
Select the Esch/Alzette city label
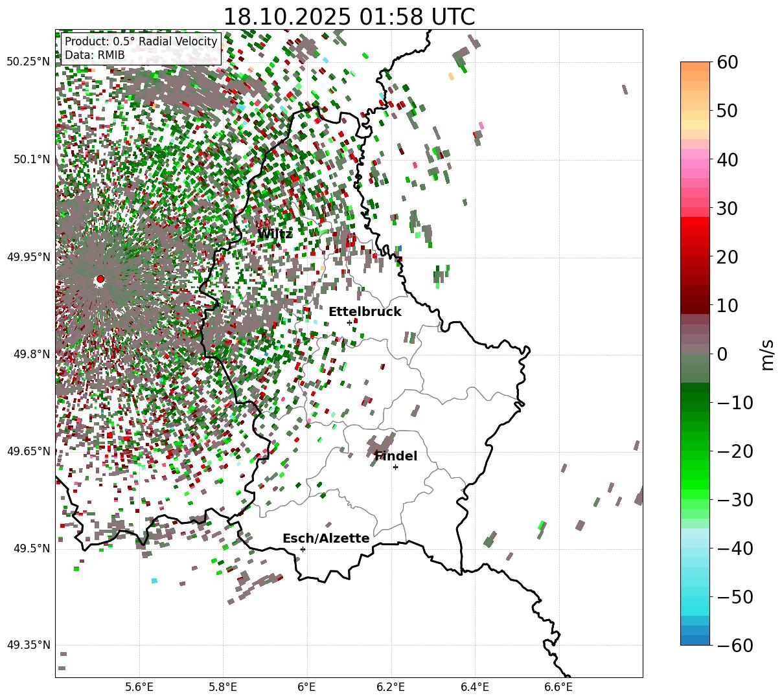pos(326,539)
